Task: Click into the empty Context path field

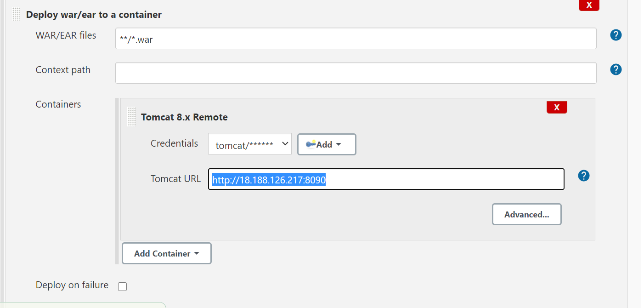Action: [x=356, y=73]
